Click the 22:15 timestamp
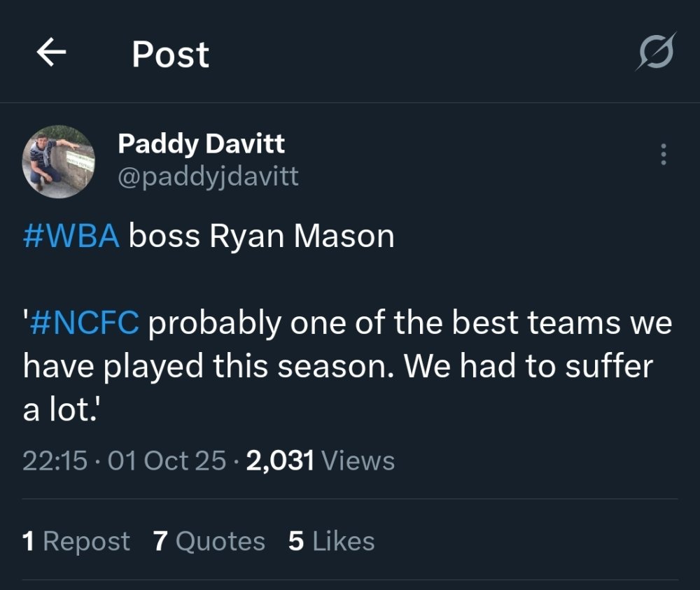This screenshot has width=700, height=590. pos(55,461)
